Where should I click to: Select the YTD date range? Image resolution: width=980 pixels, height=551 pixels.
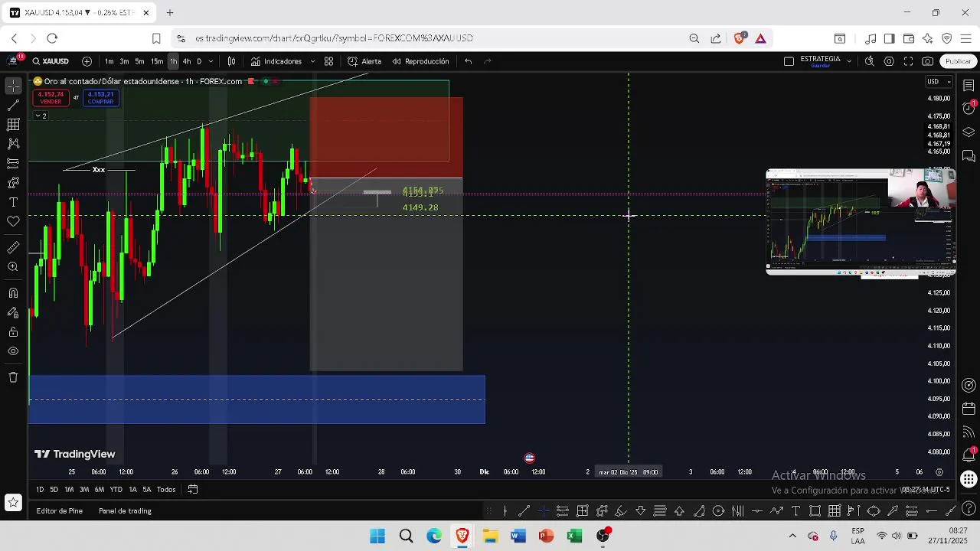pos(116,490)
